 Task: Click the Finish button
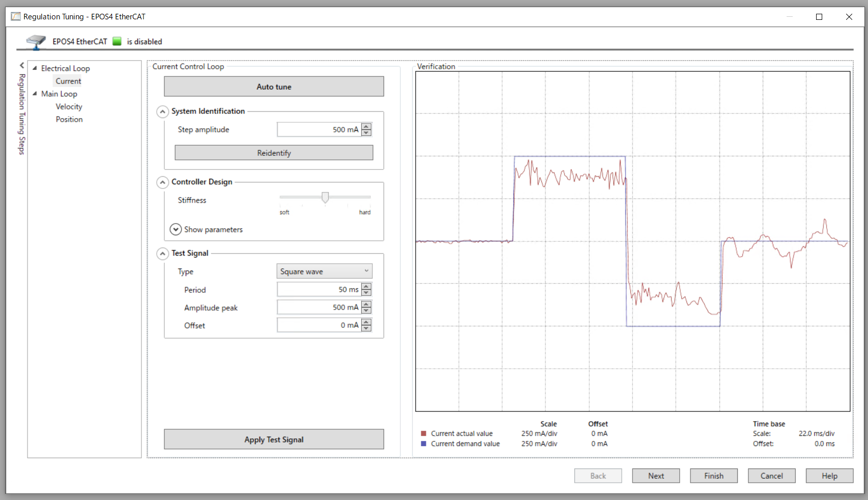[x=714, y=476]
